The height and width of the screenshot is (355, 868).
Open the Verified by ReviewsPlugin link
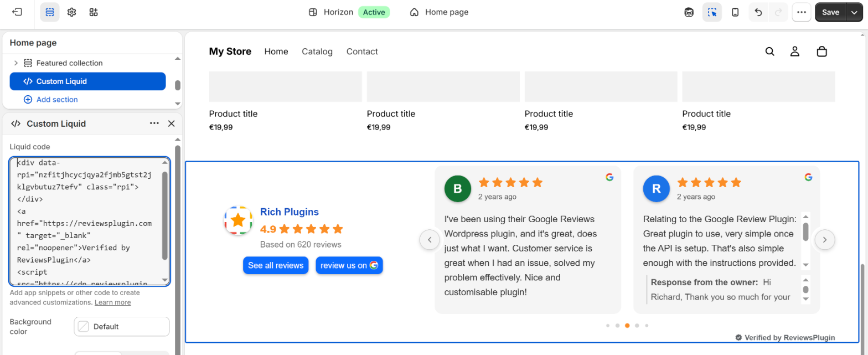(785, 337)
